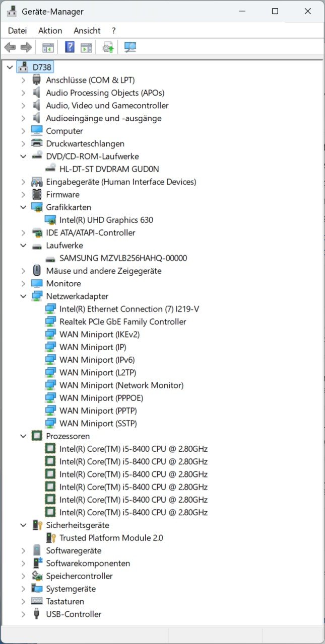Viewport: 325px width, 644px height.
Task: Click the blue Help question mark toolbar icon
Action: point(70,47)
